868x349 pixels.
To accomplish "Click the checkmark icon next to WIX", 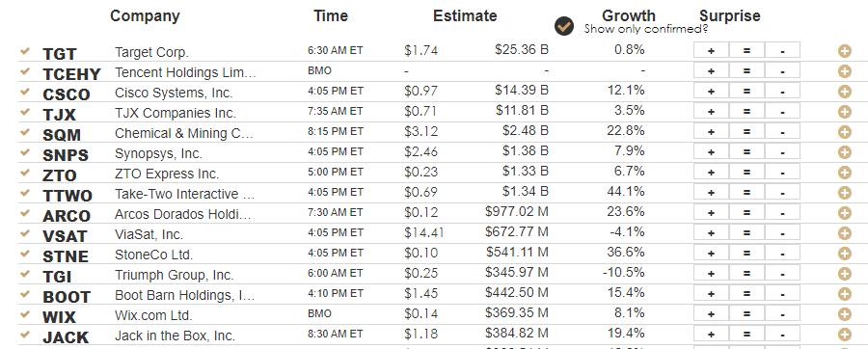I will pos(24,314).
